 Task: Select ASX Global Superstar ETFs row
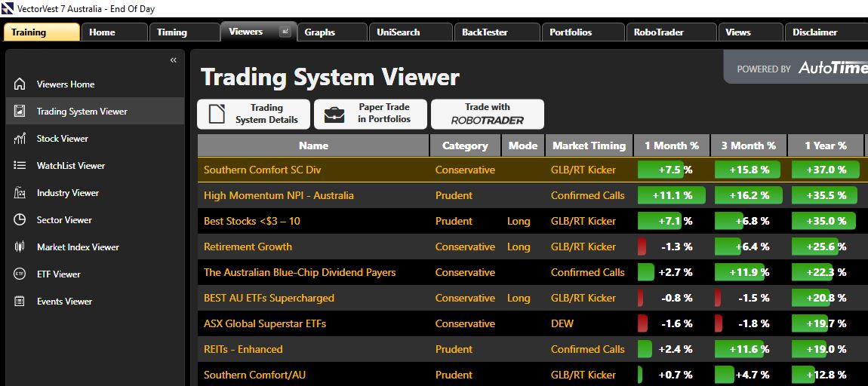pyautogui.click(x=533, y=323)
